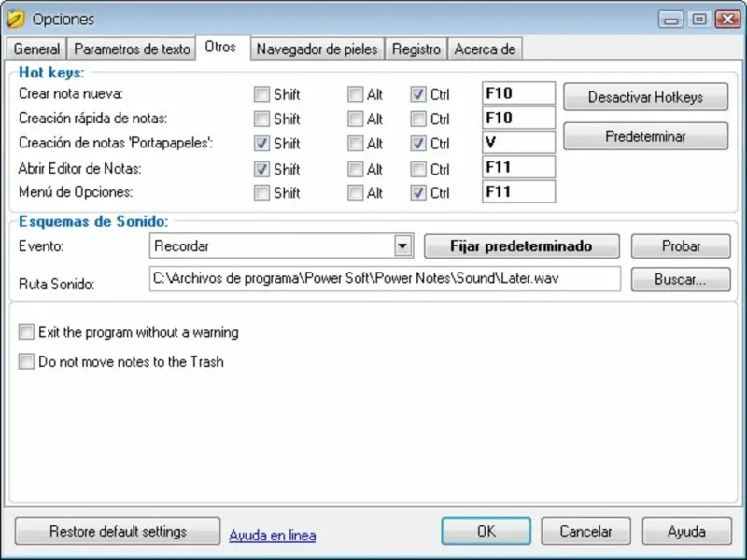The height and width of the screenshot is (560, 747).
Task: Test the sound with Probar button
Action: click(x=681, y=246)
